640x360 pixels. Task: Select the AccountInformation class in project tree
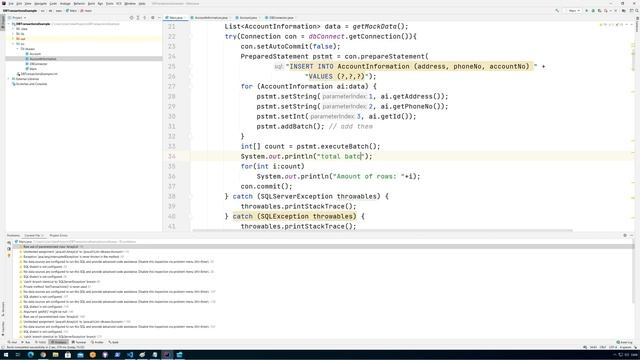click(x=41, y=59)
